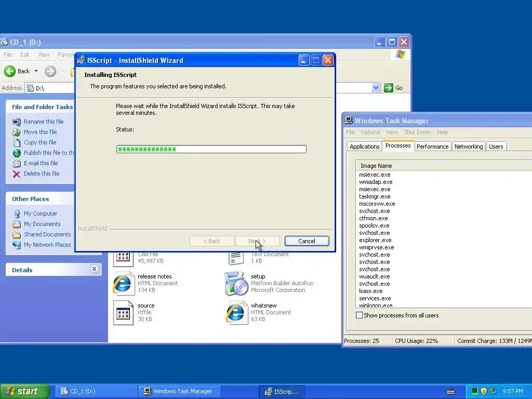
Task: Click the 9:57 PM system clock
Action: 513,391
